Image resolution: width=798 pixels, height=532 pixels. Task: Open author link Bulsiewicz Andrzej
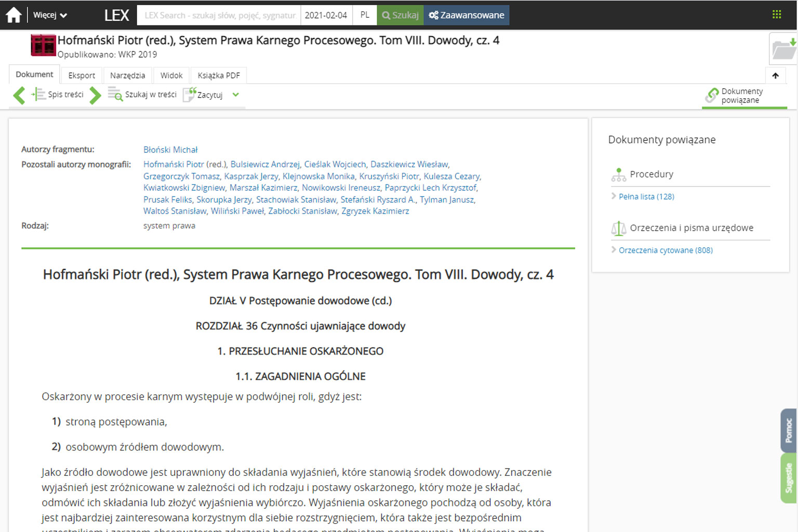click(265, 164)
